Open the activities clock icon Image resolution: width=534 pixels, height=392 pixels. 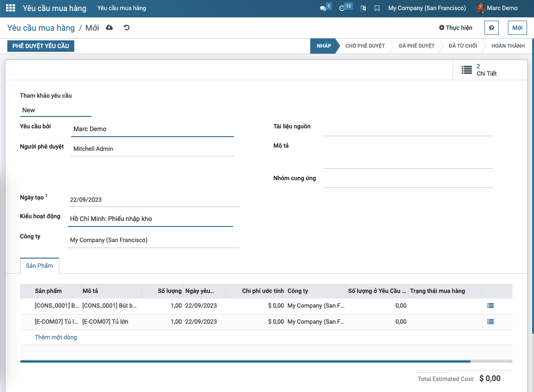tap(342, 8)
